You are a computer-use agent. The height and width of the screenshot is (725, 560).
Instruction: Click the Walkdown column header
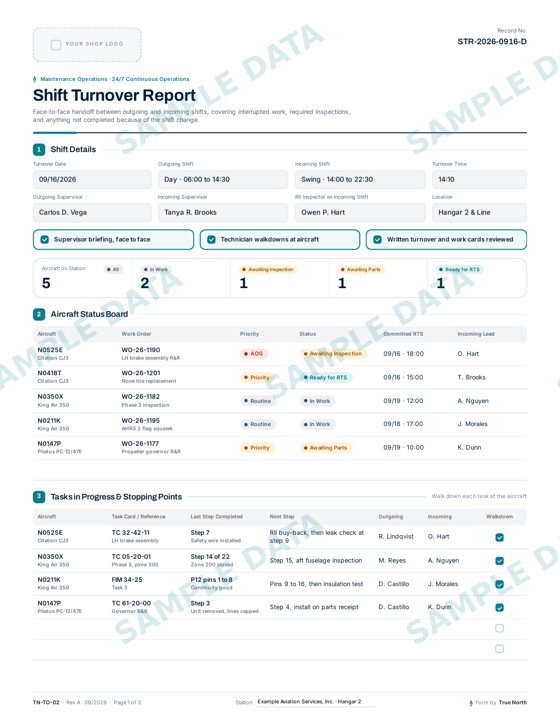tap(499, 516)
